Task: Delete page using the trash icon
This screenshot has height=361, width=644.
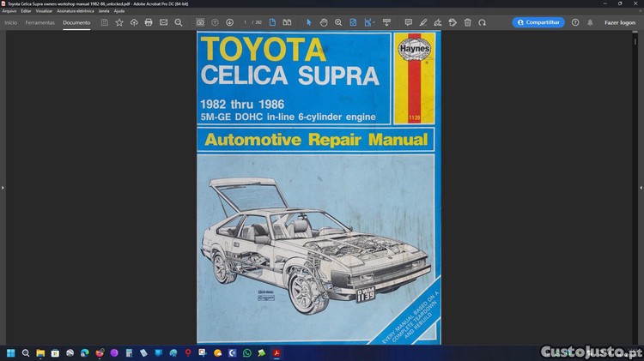Action: (467, 22)
